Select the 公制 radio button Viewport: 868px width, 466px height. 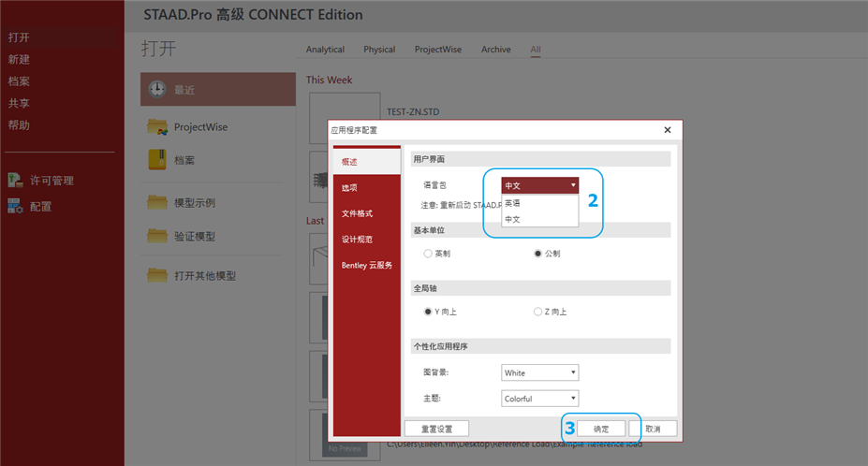coord(537,254)
